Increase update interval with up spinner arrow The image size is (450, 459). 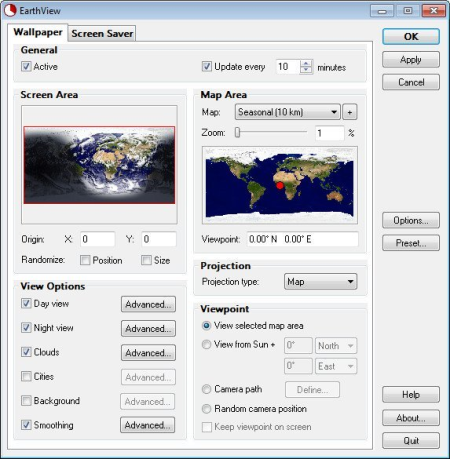coord(306,63)
